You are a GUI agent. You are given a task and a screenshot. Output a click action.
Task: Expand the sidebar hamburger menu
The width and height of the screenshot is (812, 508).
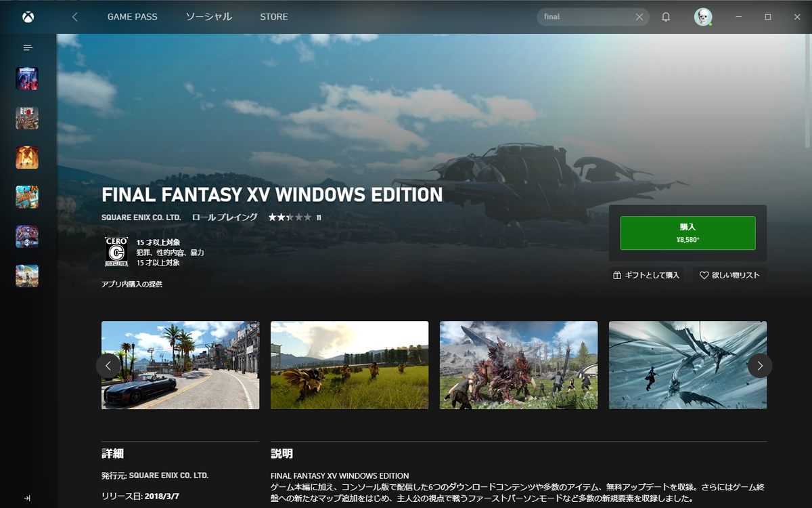28,47
